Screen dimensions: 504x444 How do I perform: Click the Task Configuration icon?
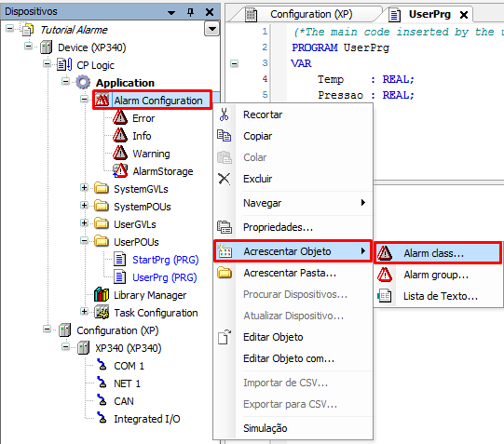pyautogui.click(x=102, y=313)
